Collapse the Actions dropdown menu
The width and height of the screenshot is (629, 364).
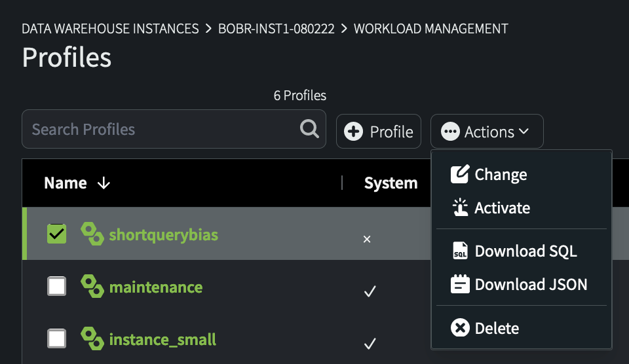pos(487,132)
